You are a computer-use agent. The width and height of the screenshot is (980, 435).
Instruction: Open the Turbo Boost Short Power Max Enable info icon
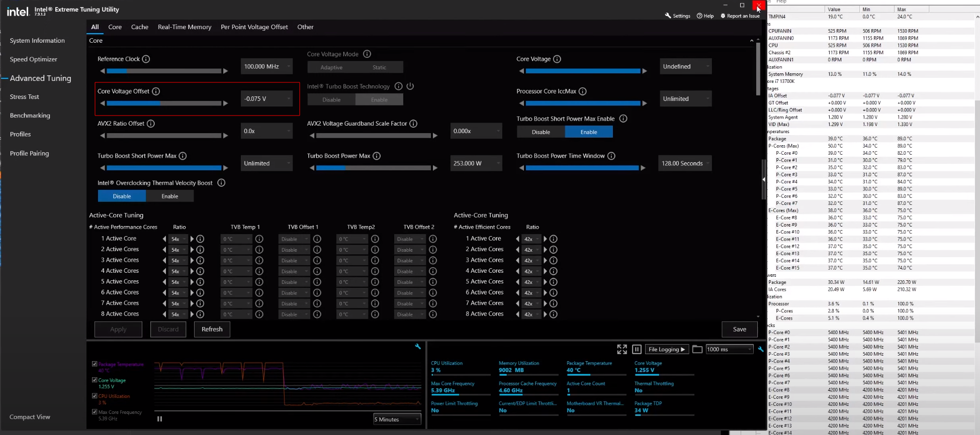click(x=623, y=119)
